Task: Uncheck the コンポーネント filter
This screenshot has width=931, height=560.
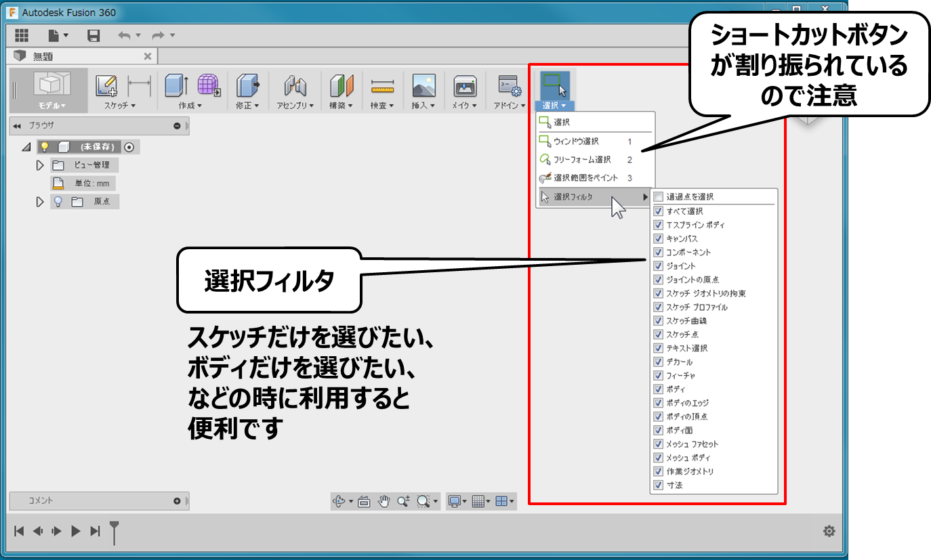Action: point(658,252)
